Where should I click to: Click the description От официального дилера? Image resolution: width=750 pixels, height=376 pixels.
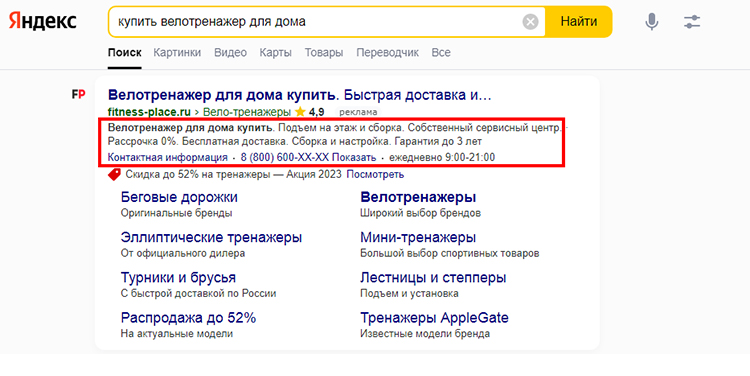point(183,253)
